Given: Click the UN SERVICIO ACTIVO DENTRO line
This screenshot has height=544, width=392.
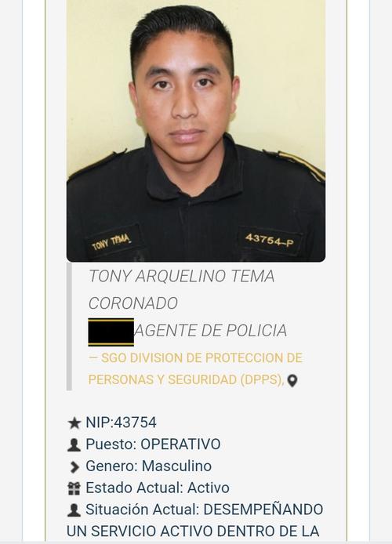Looking at the screenshot, I should pyautogui.click(x=193, y=531).
